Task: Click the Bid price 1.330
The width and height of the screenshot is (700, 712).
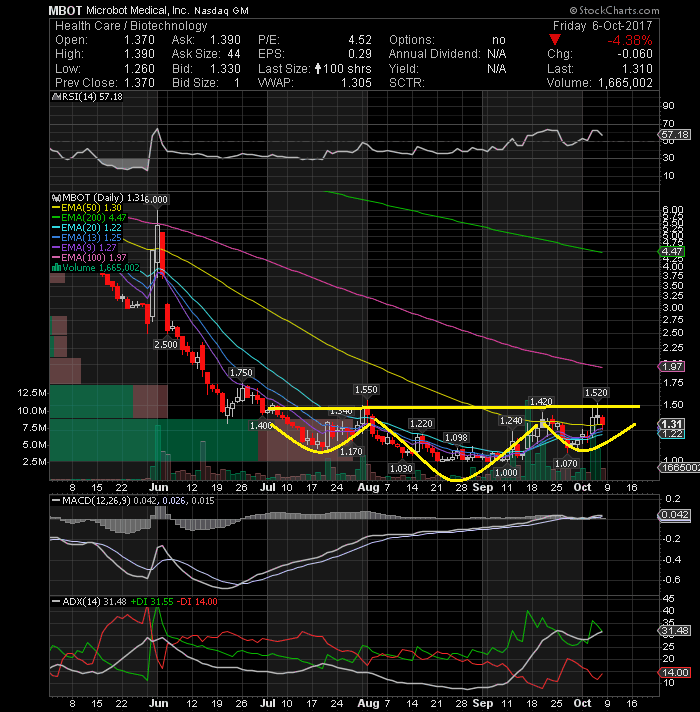Action: pyautogui.click(x=225, y=69)
